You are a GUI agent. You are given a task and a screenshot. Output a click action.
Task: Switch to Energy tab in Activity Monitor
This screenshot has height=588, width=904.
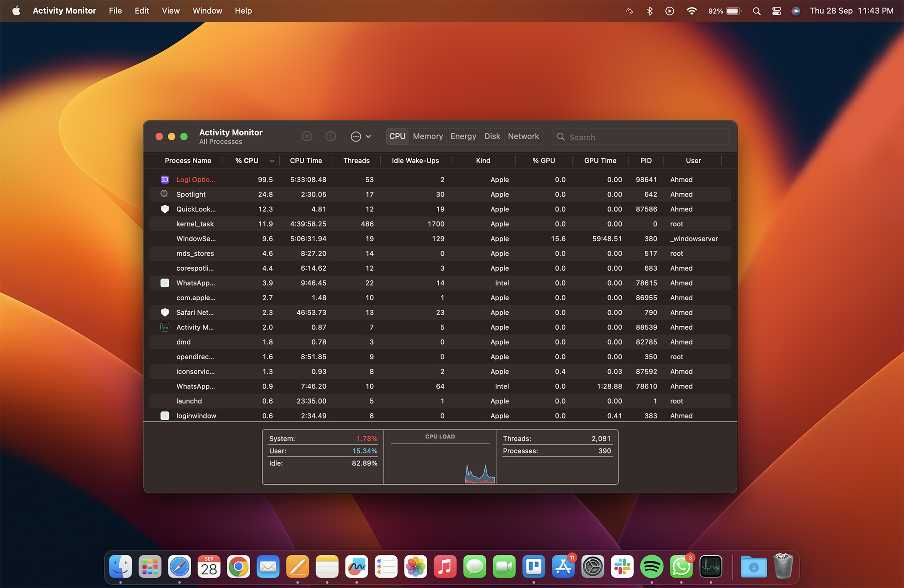point(463,136)
